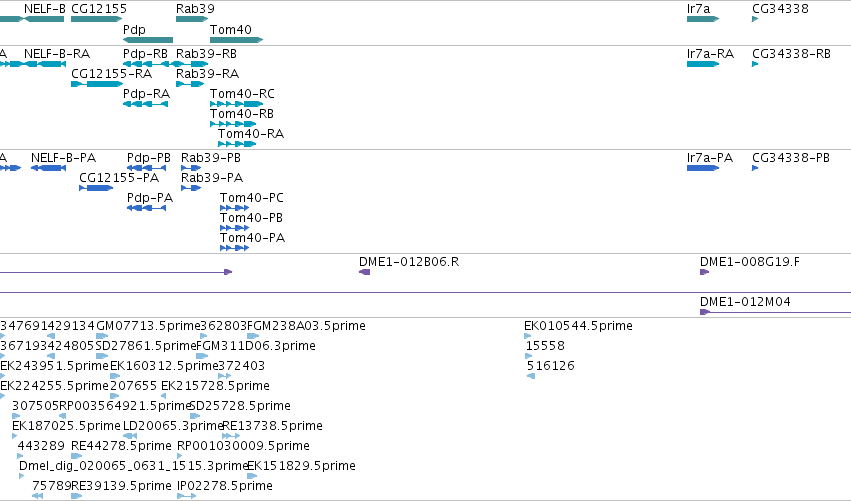The height and width of the screenshot is (501, 851).
Task: Click the IP02278.5prime EST label
Action: click(x=225, y=485)
